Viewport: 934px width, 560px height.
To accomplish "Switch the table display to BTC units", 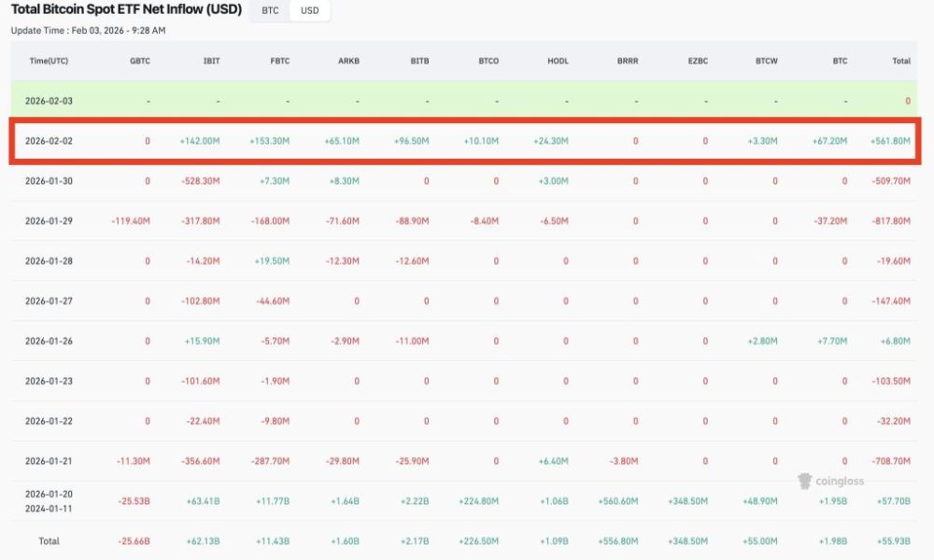I will pos(270,10).
